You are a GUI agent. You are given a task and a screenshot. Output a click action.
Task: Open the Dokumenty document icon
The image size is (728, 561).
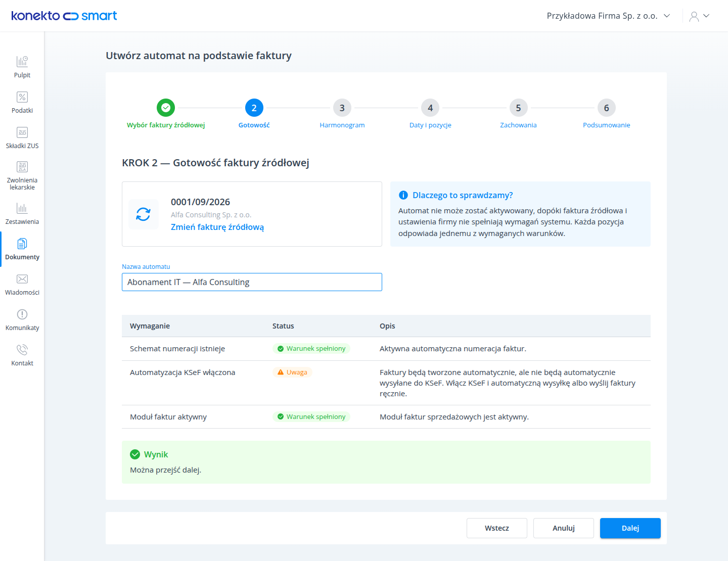pos(22,244)
